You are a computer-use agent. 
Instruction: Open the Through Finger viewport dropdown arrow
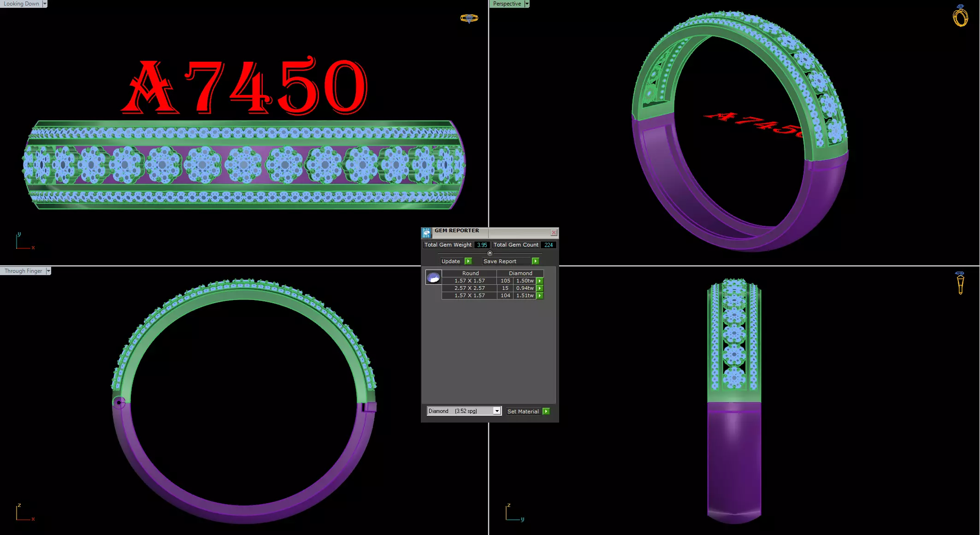coord(48,271)
